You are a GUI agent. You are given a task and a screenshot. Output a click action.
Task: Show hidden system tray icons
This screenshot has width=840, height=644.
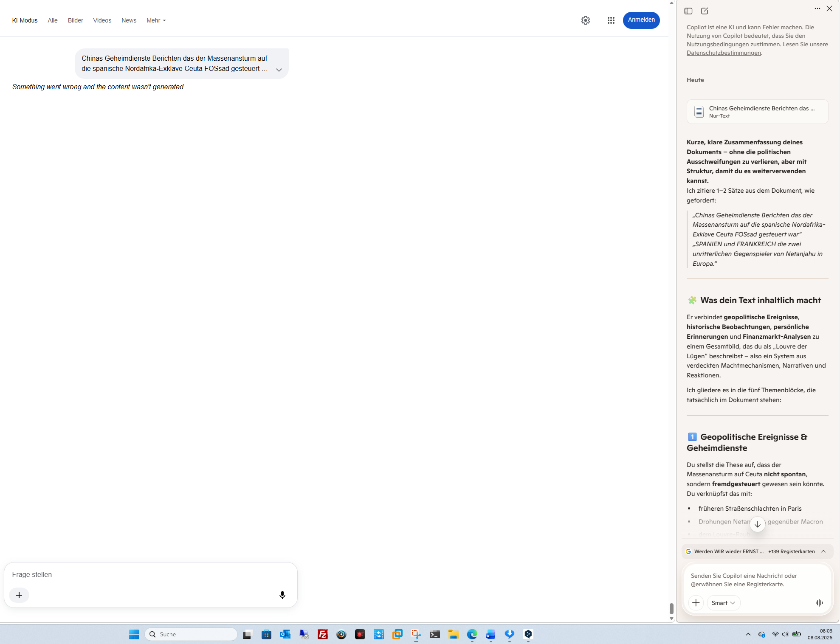tap(748, 634)
